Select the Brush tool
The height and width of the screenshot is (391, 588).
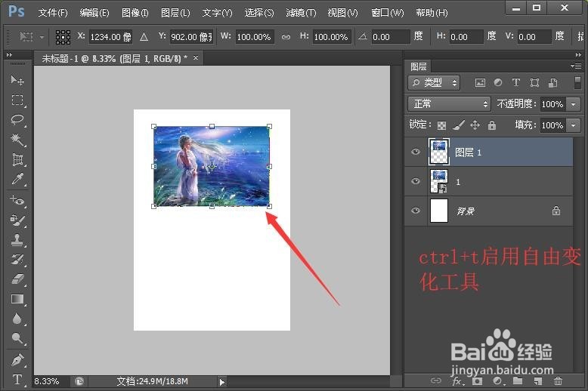click(x=17, y=220)
